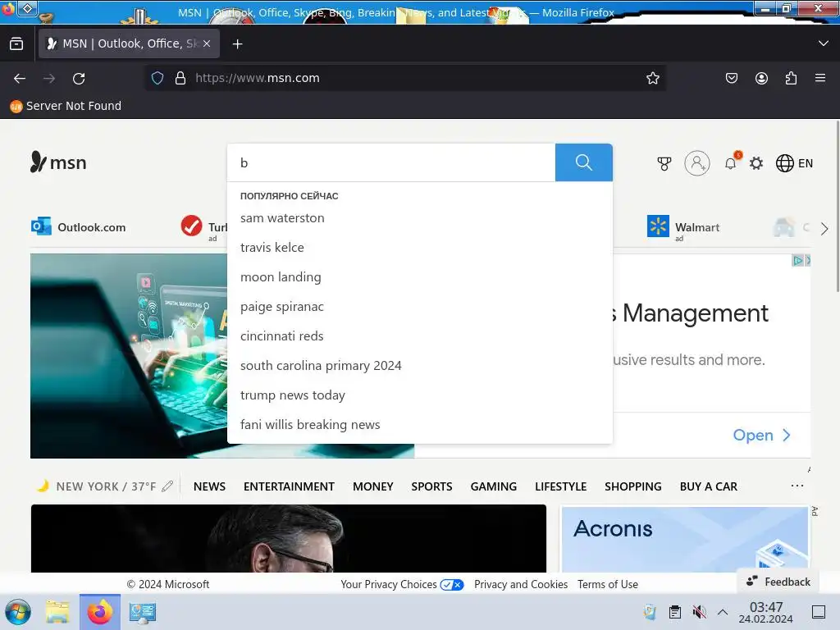The height and width of the screenshot is (630, 840).
Task: Edit New York weather location pencil
Action: [167, 486]
